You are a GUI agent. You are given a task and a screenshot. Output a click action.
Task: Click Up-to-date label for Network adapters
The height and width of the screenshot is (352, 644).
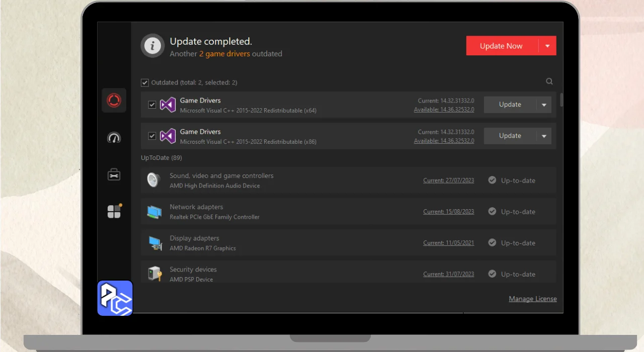[x=518, y=212]
